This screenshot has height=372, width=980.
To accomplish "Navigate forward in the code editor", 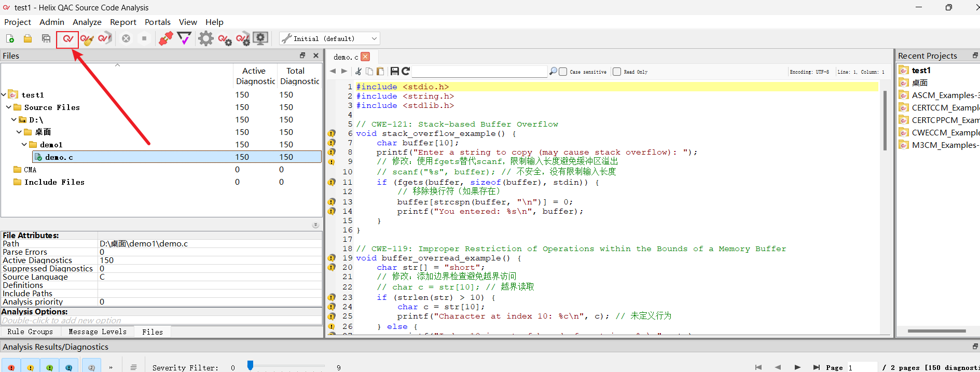I will coord(344,72).
